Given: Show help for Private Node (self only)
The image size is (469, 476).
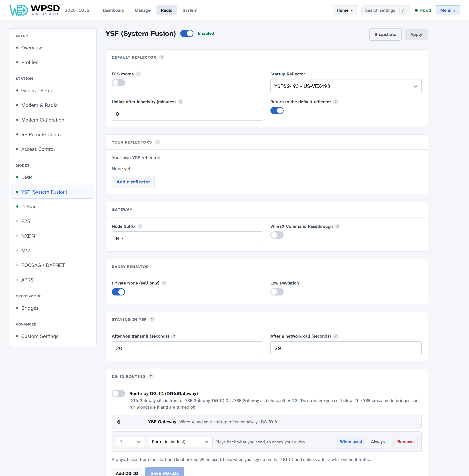Looking at the screenshot, I should (x=164, y=283).
